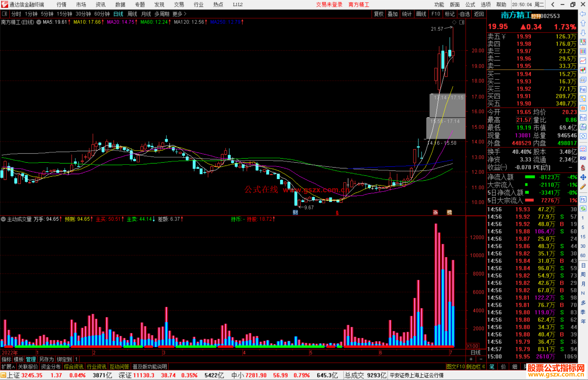Switch to the 周线 period tab
Viewport: 588px width, 380px height.
pos(132,14)
